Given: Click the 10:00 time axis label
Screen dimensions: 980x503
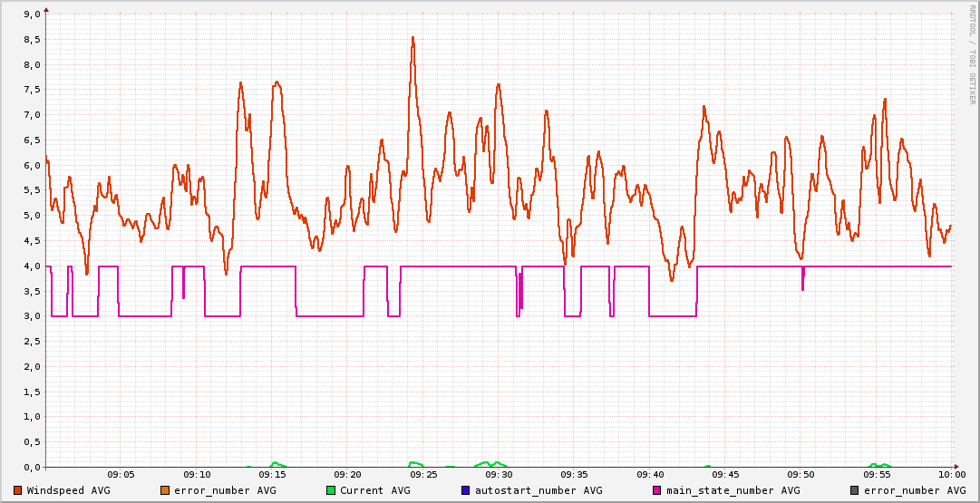Looking at the screenshot, I should (x=951, y=475).
